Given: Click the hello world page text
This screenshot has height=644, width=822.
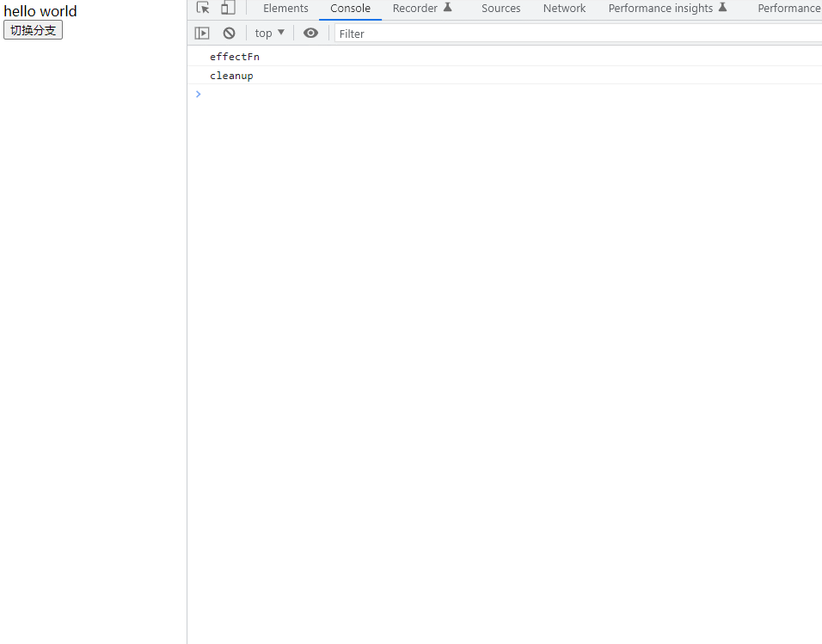Looking at the screenshot, I should [x=40, y=11].
